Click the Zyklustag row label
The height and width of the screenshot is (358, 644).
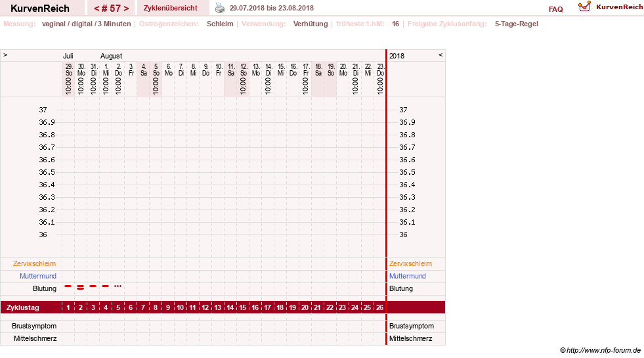pos(22,307)
